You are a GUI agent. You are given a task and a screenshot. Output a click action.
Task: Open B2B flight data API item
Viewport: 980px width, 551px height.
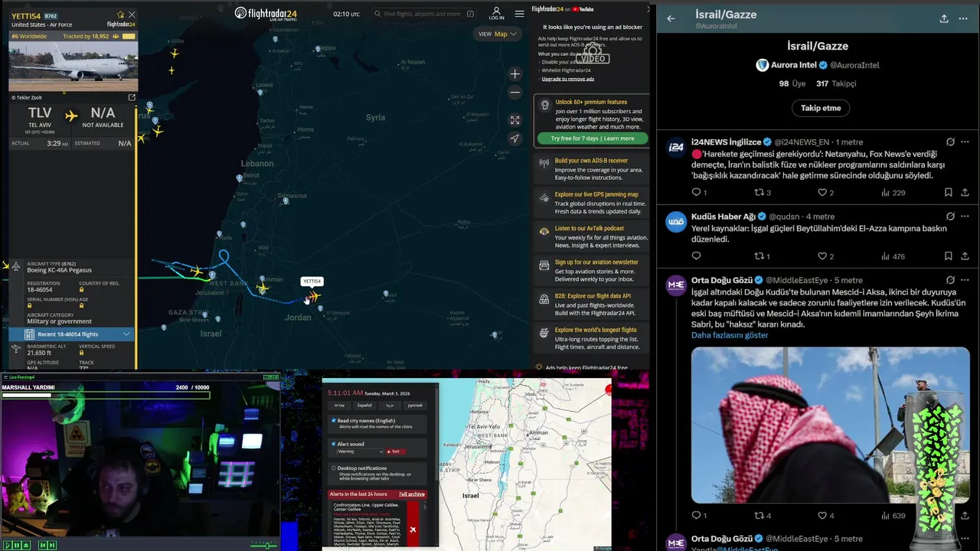coord(592,304)
